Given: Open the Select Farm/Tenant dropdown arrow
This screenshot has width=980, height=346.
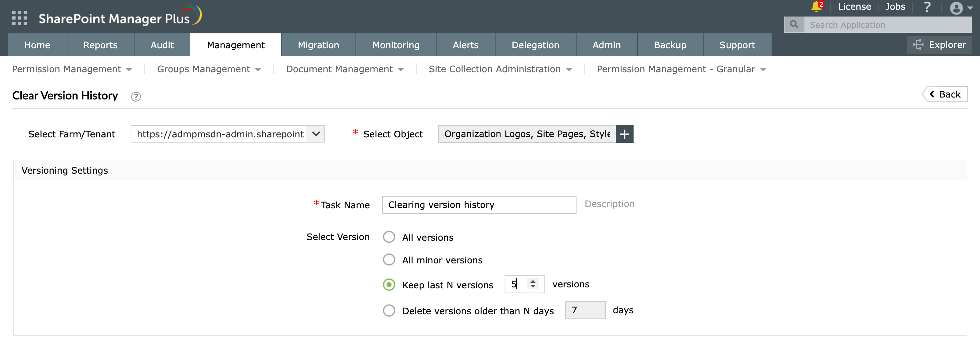Looking at the screenshot, I should [316, 134].
